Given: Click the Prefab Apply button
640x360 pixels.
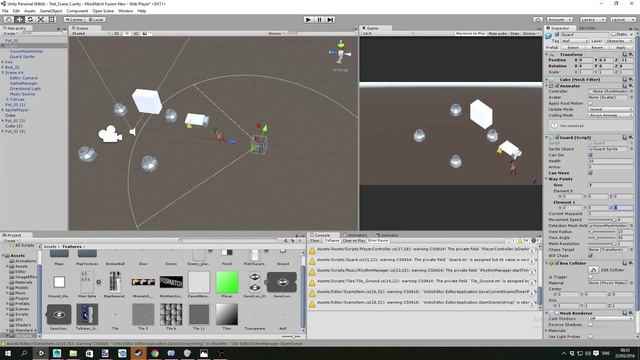Looking at the screenshot, I should (620, 47).
